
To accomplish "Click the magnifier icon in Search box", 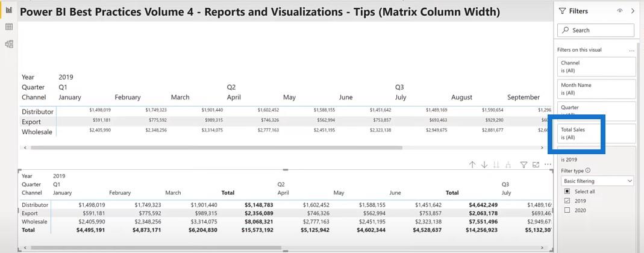I will 566,30.
